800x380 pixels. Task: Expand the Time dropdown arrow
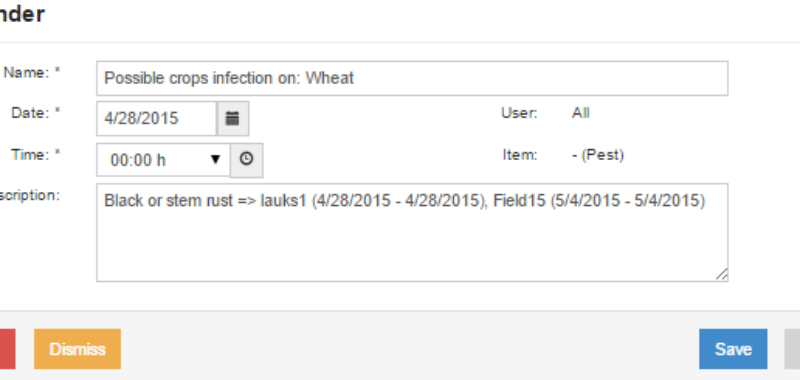tap(215, 160)
